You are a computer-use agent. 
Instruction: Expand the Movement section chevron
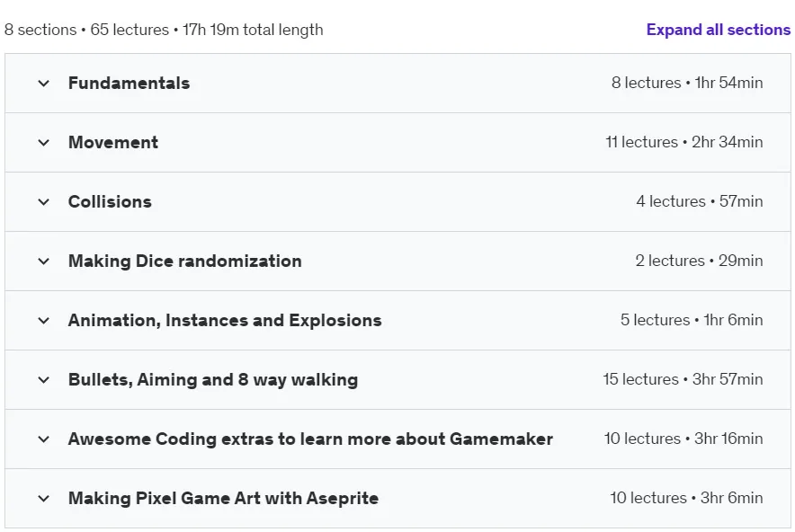(x=43, y=142)
